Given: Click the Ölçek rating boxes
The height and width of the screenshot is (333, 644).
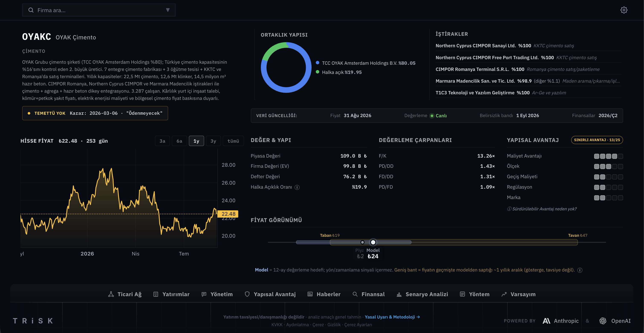Looking at the screenshot, I should tap(608, 166).
